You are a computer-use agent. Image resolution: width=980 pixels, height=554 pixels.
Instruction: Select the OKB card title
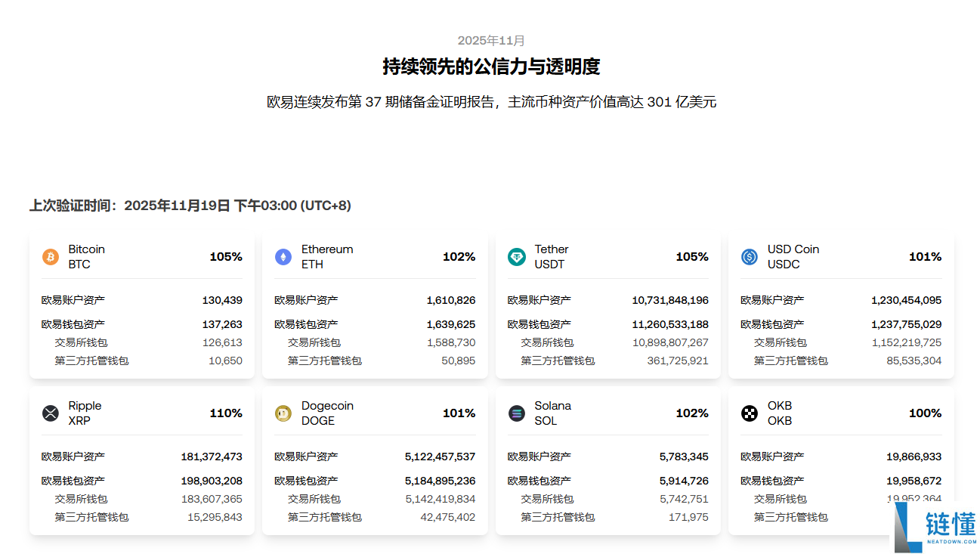[780, 413]
